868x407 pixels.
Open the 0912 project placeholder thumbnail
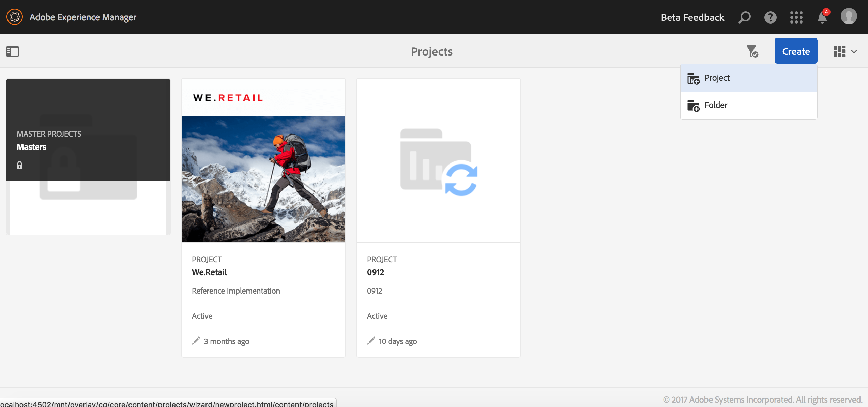[438, 161]
